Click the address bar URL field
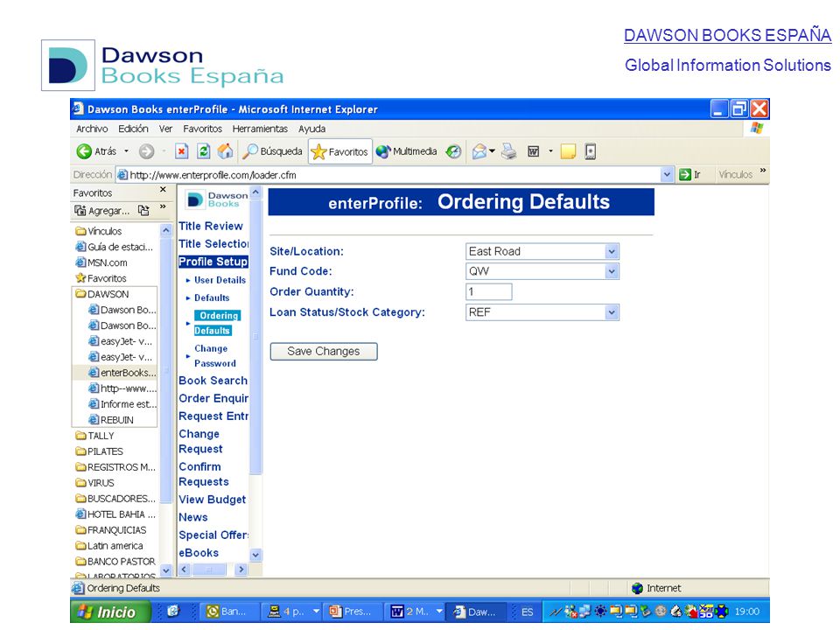840x630 pixels. (388, 175)
